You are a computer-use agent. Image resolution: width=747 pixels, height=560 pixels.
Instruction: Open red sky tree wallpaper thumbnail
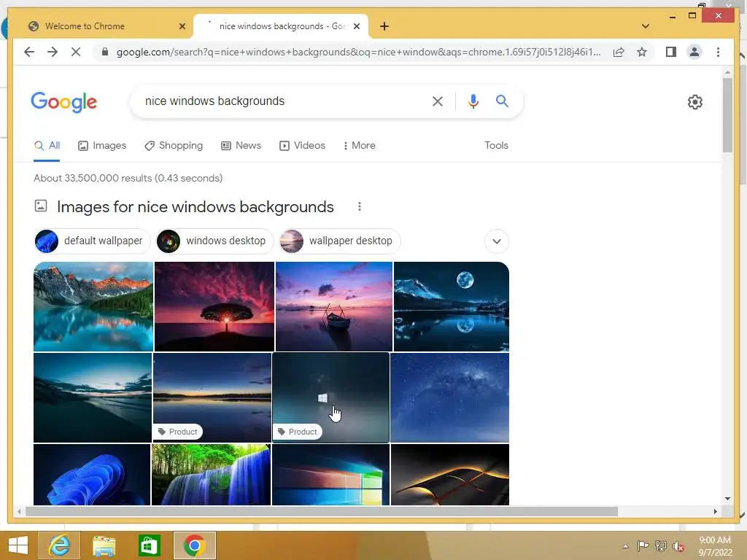coord(214,307)
